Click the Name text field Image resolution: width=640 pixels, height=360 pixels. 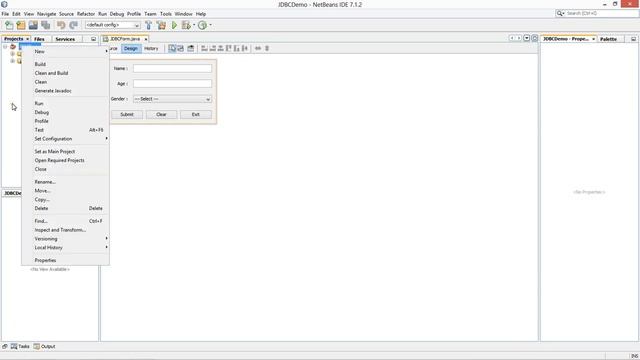[x=172, y=69]
